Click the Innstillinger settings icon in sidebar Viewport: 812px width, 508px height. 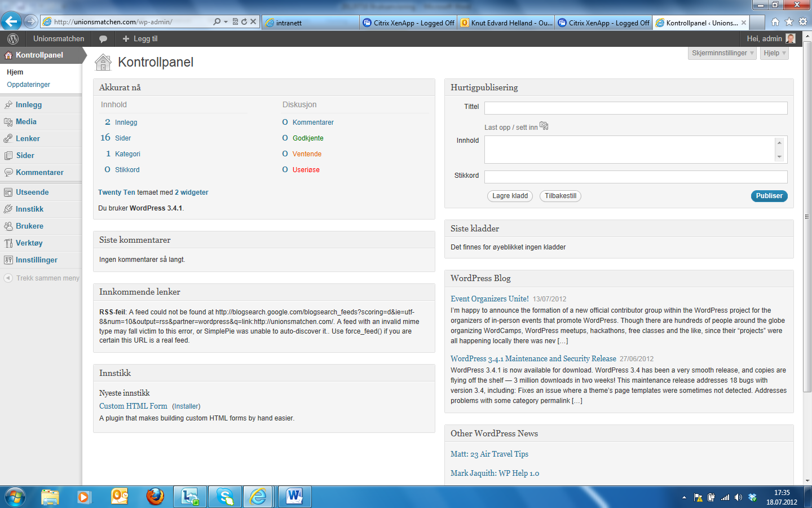[8, 260]
